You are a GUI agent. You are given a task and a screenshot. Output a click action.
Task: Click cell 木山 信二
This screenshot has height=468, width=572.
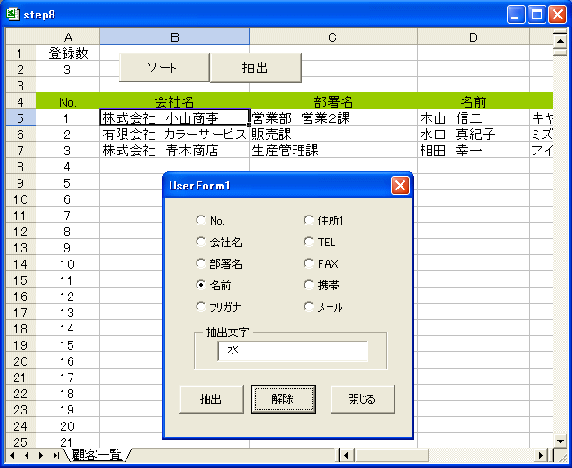pos(473,118)
